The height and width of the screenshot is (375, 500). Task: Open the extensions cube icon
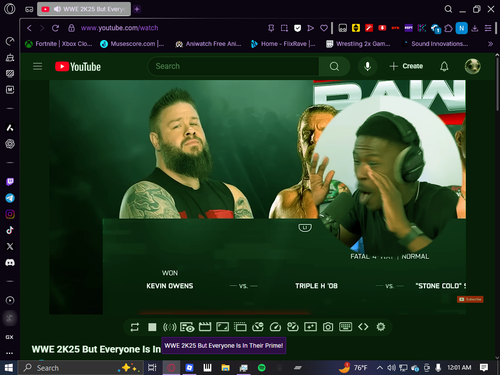pyautogui.click(x=448, y=28)
